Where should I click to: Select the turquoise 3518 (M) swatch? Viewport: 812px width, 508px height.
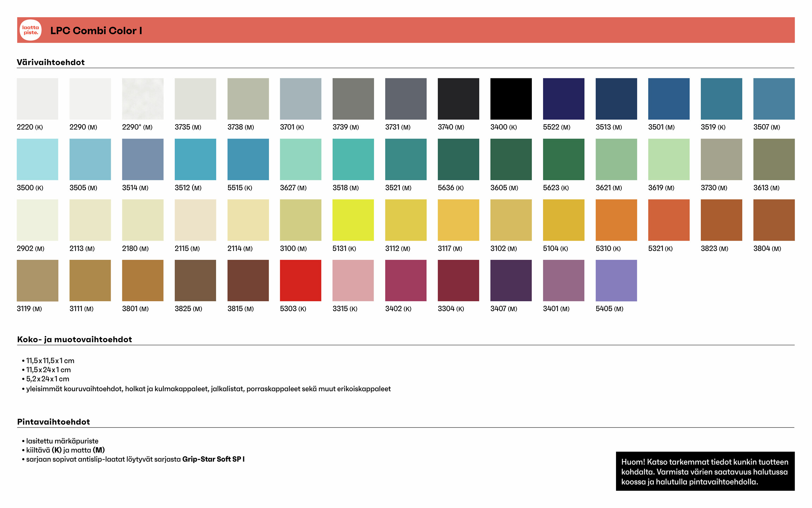(353, 159)
